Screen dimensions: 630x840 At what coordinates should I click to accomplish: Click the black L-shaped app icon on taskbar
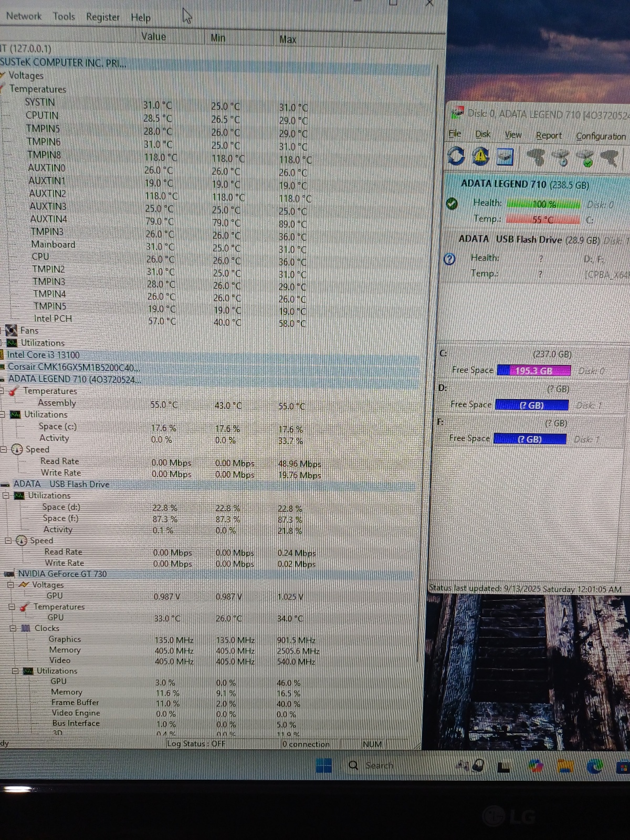503,767
